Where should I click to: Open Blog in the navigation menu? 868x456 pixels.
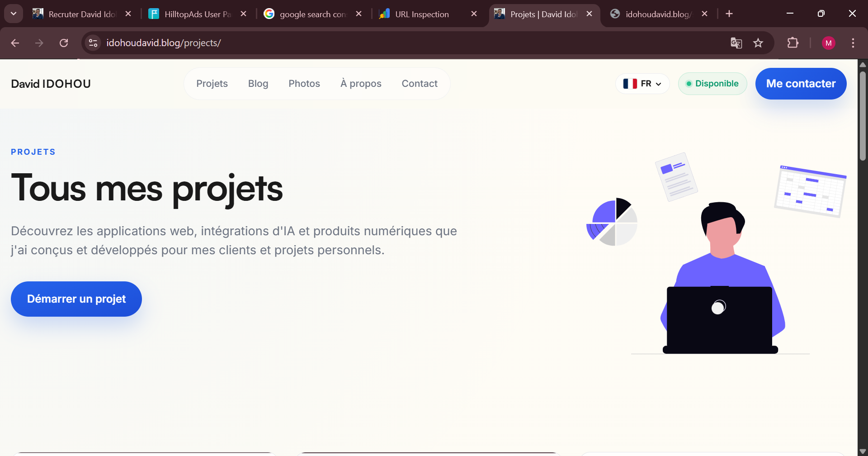click(258, 84)
